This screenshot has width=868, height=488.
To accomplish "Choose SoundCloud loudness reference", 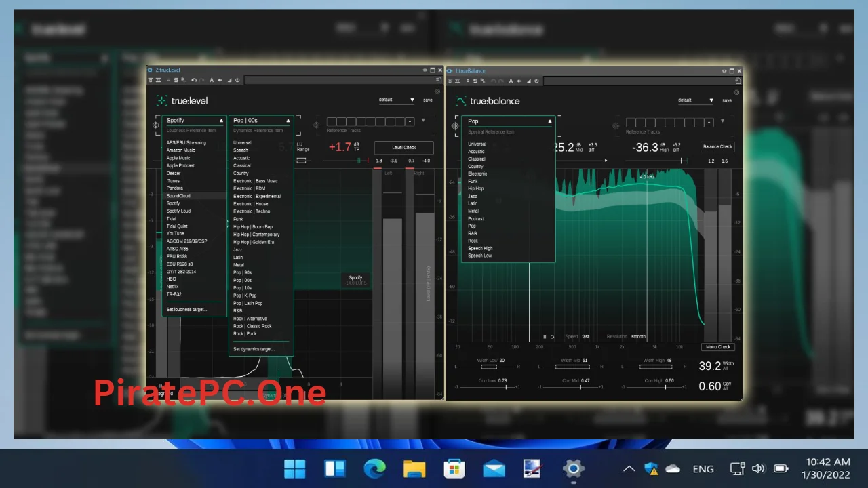I will pyautogui.click(x=178, y=196).
